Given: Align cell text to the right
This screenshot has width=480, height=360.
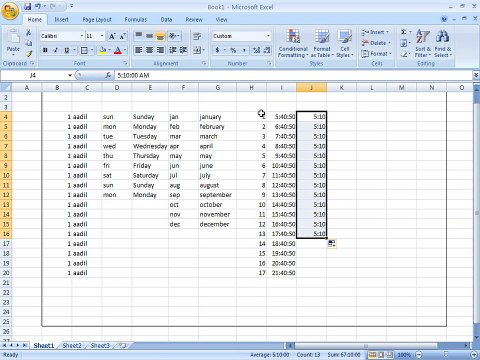Looking at the screenshot, I should tap(161, 50).
